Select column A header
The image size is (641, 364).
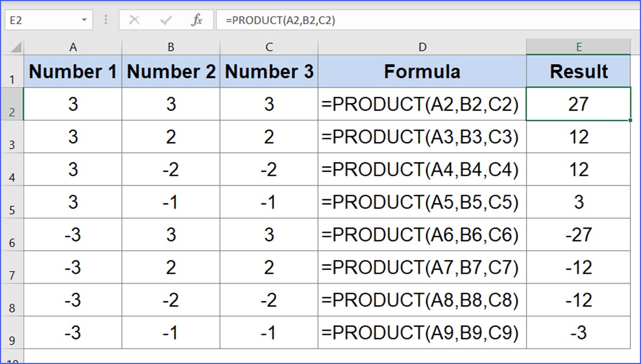(73, 47)
